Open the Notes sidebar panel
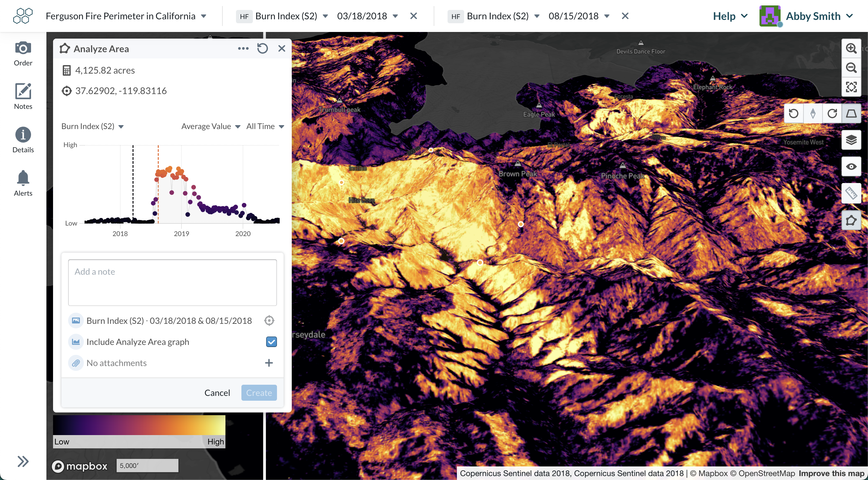Viewport: 868px width, 480px height. [23, 96]
